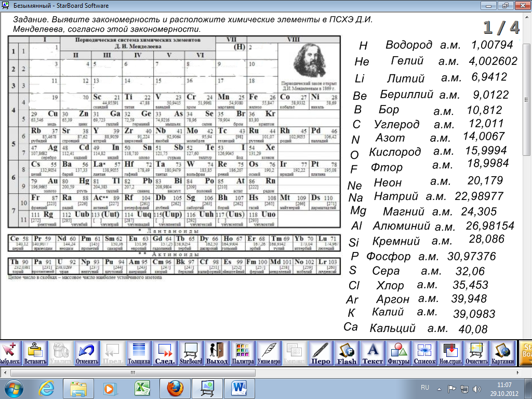This screenshot has height=399, width=532.
Task: Click the atomic mass value "4,002602"
Action: pos(493,61)
